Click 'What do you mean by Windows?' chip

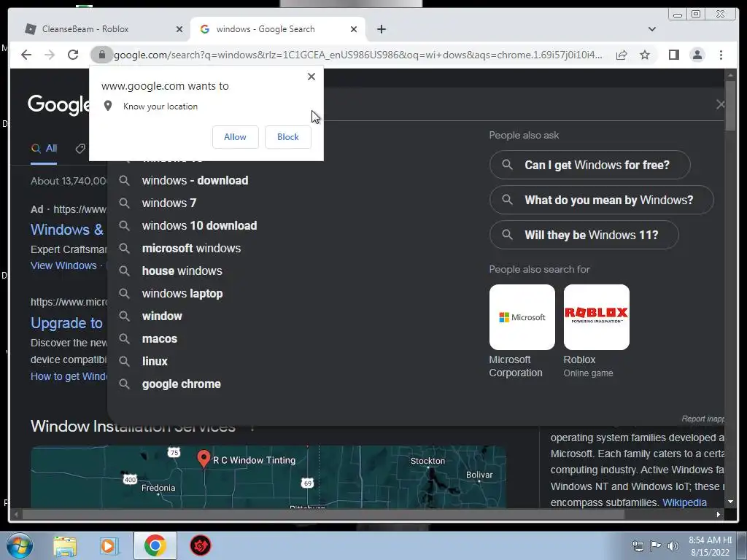click(x=601, y=200)
